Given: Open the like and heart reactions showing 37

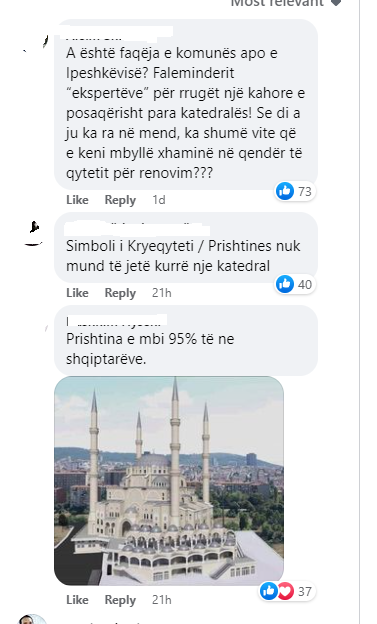Looking at the screenshot, I should pyautogui.click(x=287, y=591).
